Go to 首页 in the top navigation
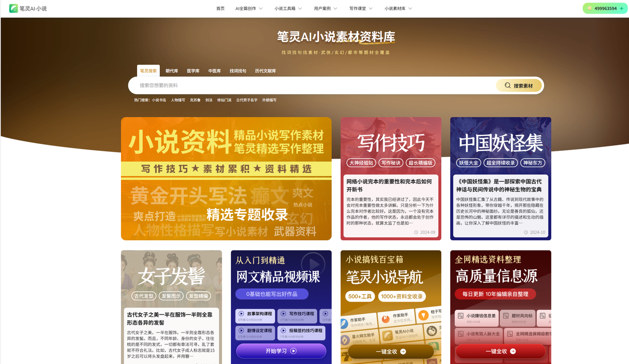Image resolution: width=629 pixels, height=364 pixels. pos(221,8)
